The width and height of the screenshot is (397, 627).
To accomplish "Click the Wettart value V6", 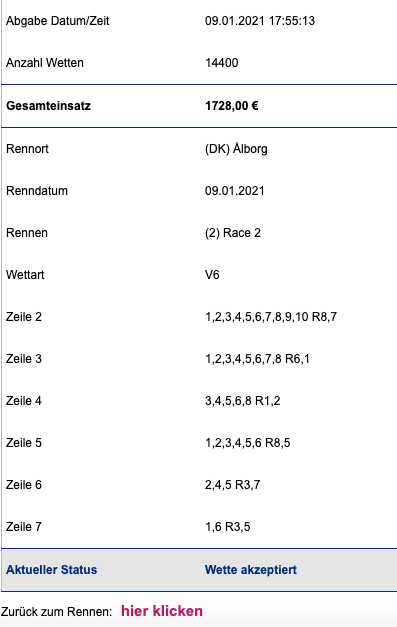I will click(212, 275).
